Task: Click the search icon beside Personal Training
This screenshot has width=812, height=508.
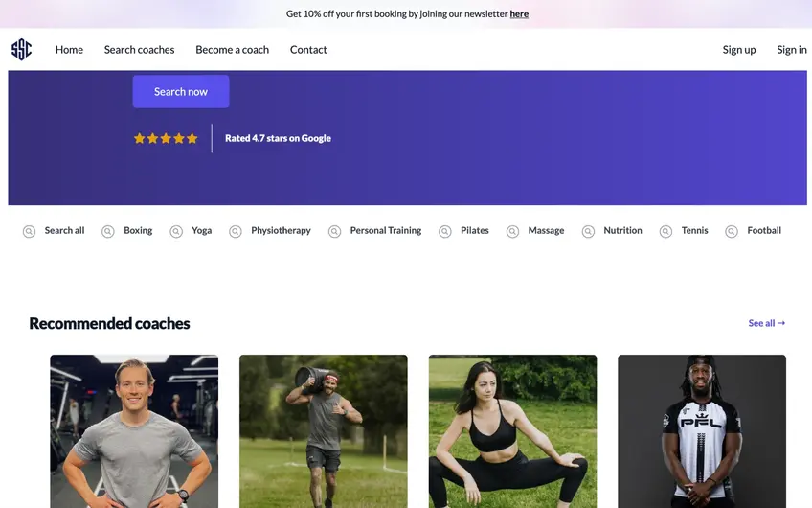Action: tap(334, 231)
